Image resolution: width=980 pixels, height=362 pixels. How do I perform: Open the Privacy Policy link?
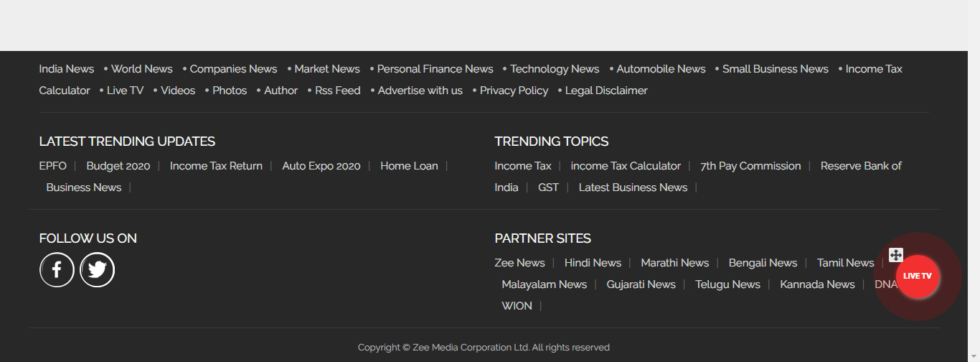point(514,90)
